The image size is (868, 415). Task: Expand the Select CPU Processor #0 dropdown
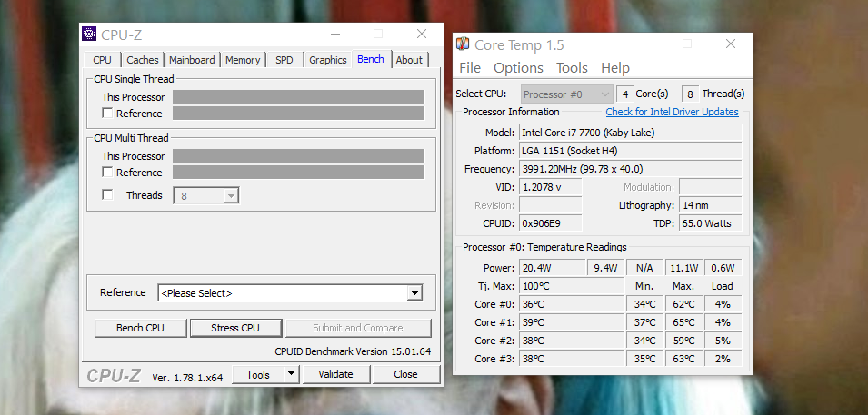[x=566, y=94]
